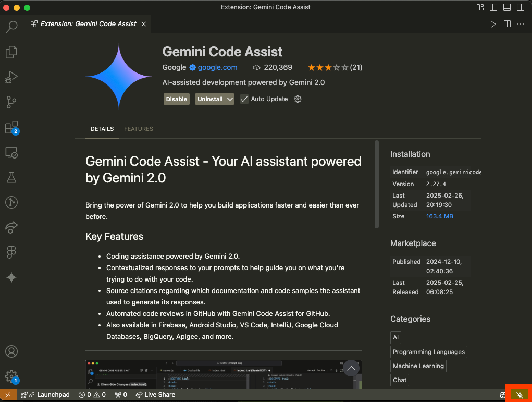Viewport: 532px width, 402px height.
Task: Open the extension settings gear next to Auto Update
Action: pos(298,99)
